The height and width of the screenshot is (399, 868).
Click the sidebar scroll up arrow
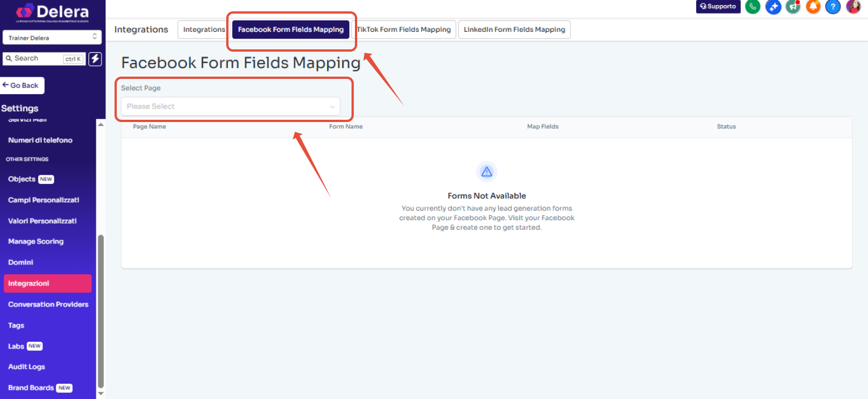(101, 124)
